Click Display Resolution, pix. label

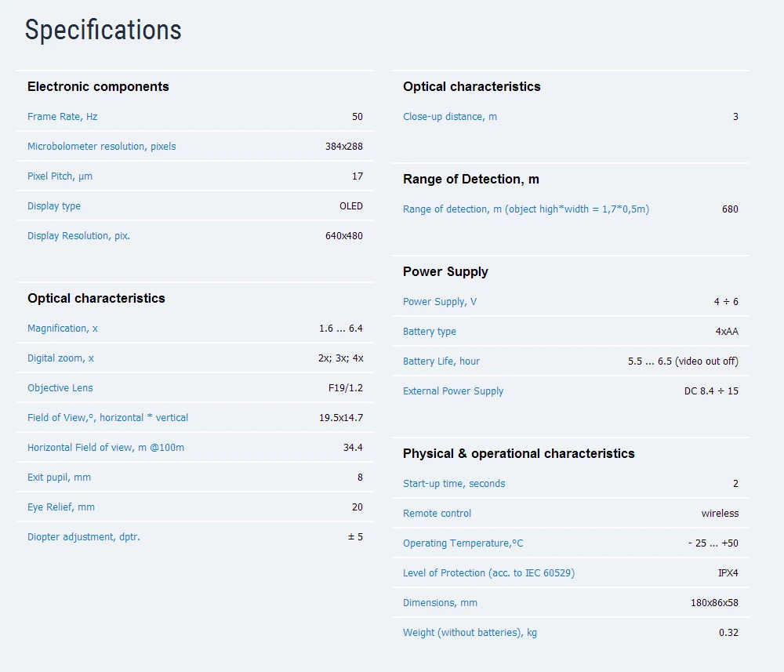[78, 236]
